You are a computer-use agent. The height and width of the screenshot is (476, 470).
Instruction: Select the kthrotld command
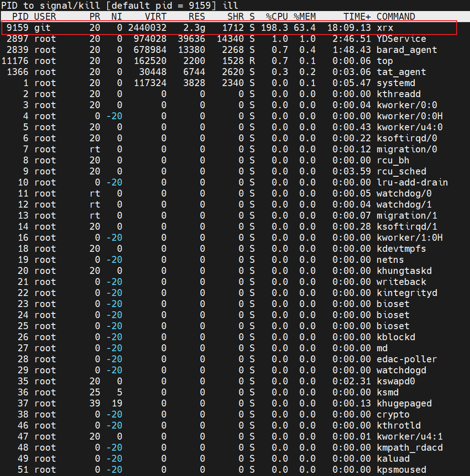(398, 425)
